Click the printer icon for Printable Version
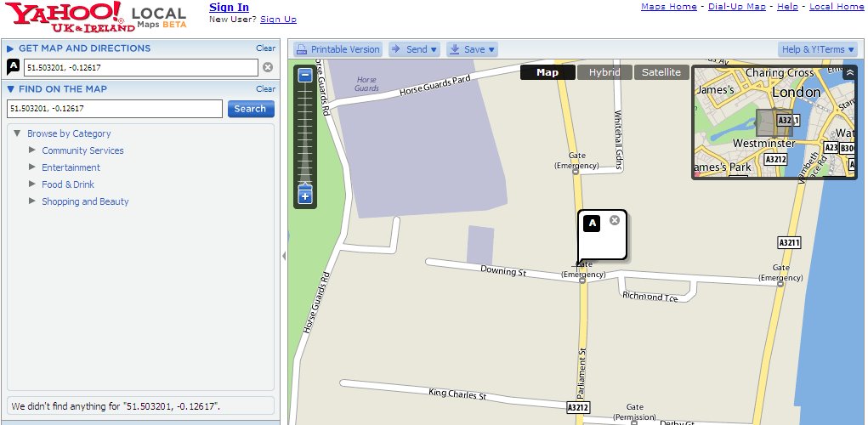 301,49
